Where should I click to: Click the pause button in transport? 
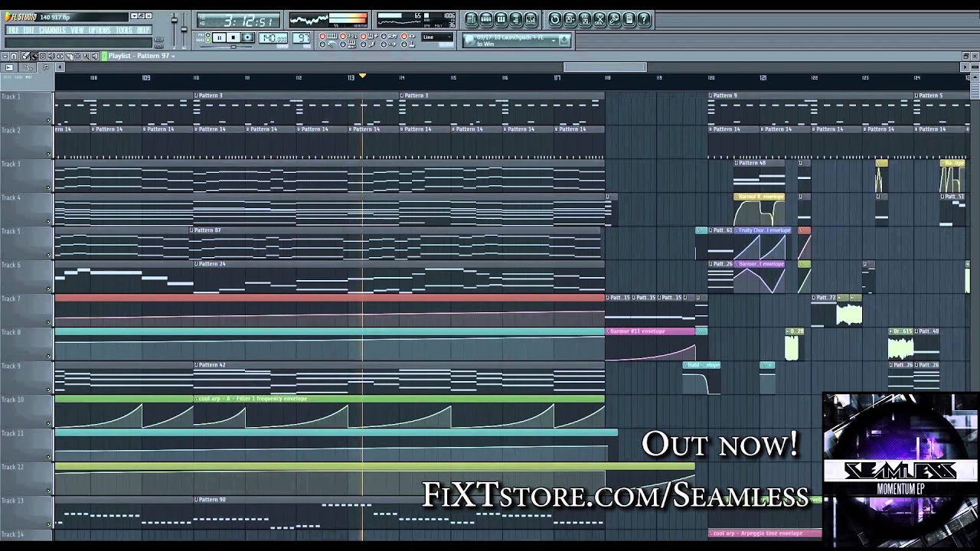click(219, 37)
